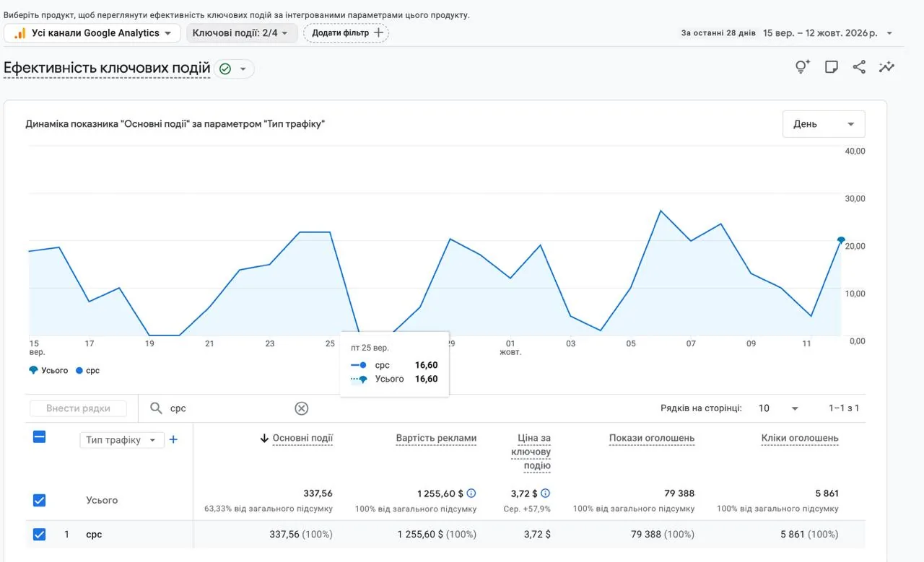Uncheck the cpc row checkbox

40,535
